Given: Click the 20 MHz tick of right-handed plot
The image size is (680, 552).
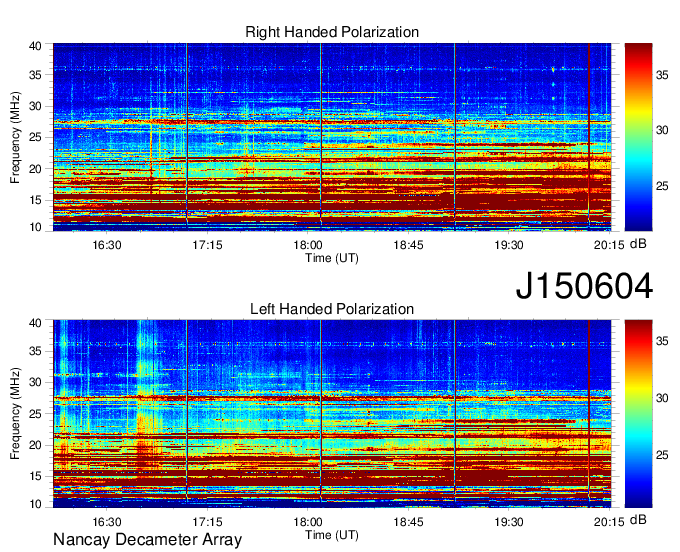Looking at the screenshot, I should tap(35, 169).
